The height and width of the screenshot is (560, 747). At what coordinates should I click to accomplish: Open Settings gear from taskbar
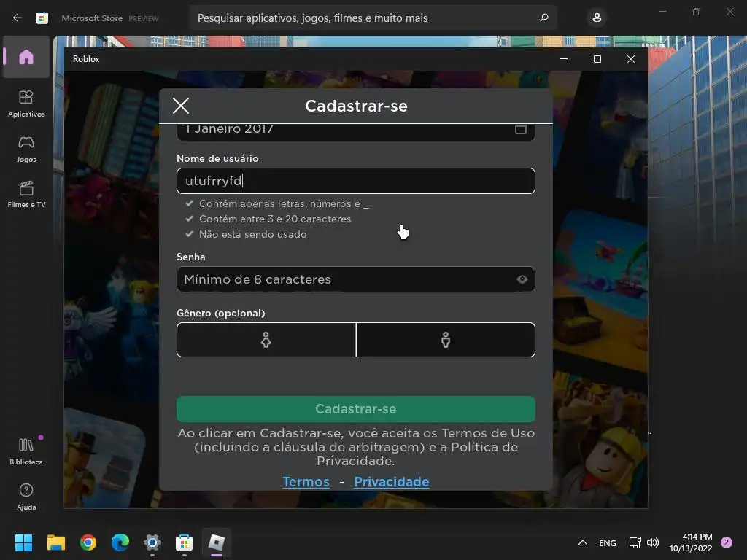click(152, 542)
